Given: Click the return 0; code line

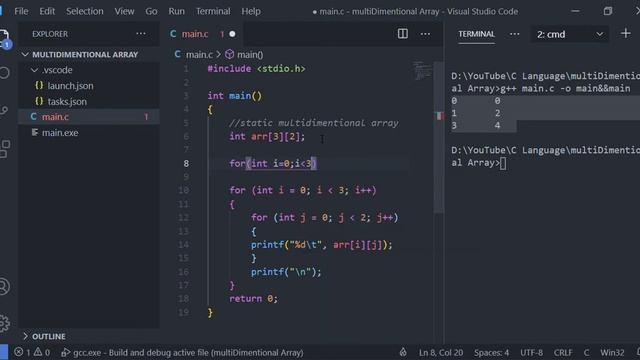Looking at the screenshot, I should tap(253, 298).
